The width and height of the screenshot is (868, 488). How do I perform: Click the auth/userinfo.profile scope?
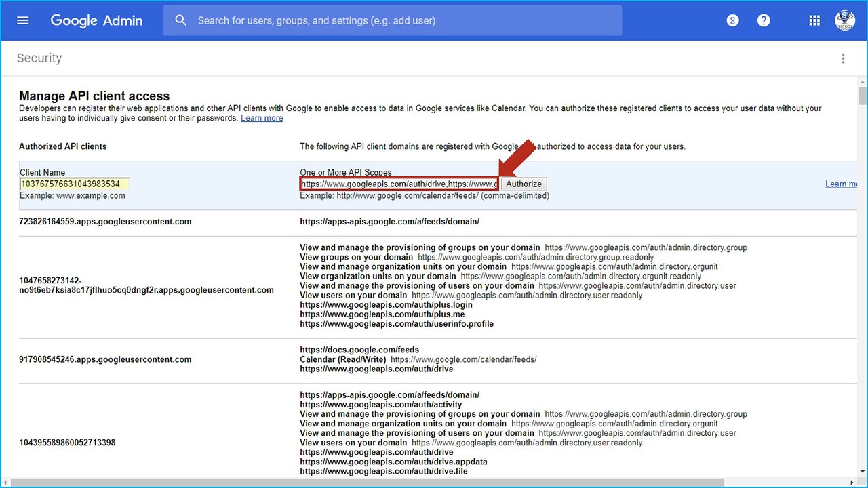click(x=397, y=324)
